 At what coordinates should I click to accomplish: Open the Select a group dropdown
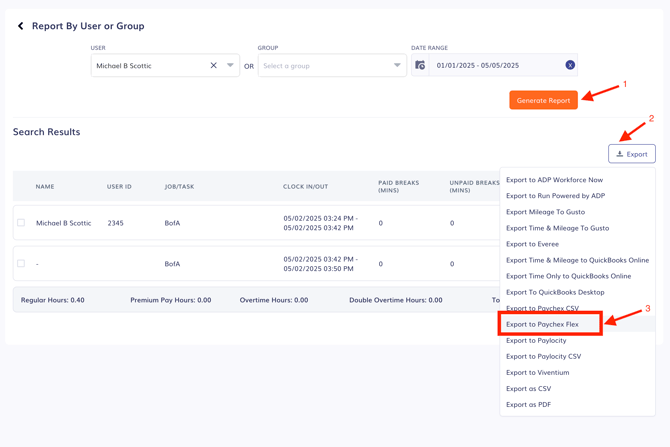(331, 66)
